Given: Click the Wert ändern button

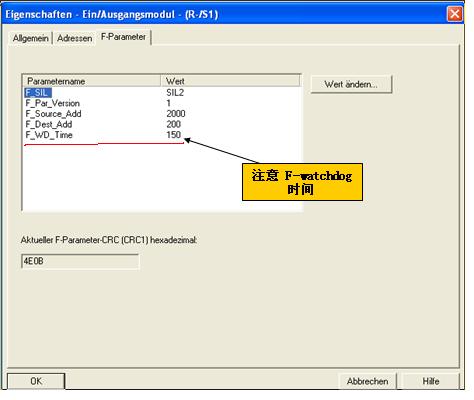Looking at the screenshot, I should (351, 84).
